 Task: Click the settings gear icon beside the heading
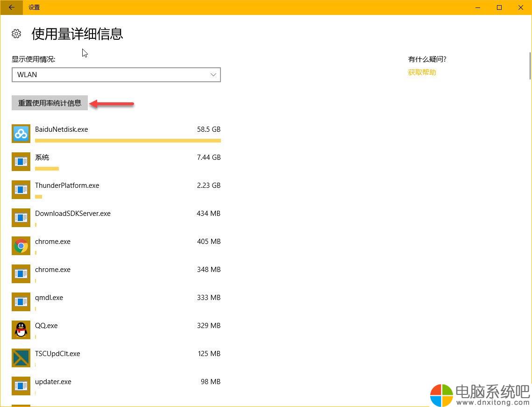click(16, 34)
